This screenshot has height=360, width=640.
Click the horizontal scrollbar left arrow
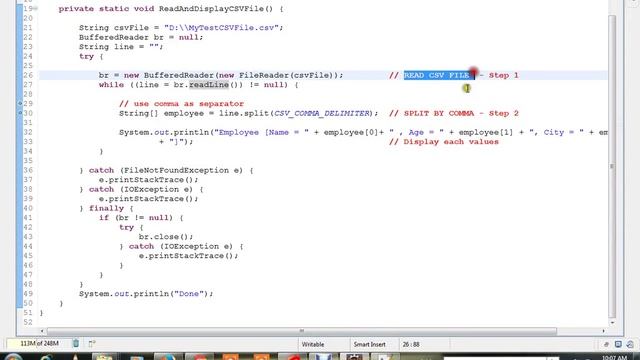click(x=42, y=331)
